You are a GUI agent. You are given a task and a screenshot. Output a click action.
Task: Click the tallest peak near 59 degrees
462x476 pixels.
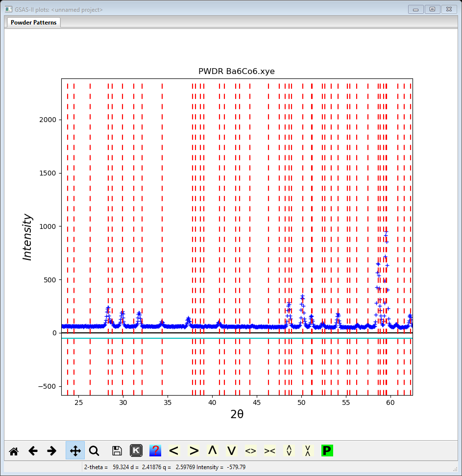click(x=386, y=232)
